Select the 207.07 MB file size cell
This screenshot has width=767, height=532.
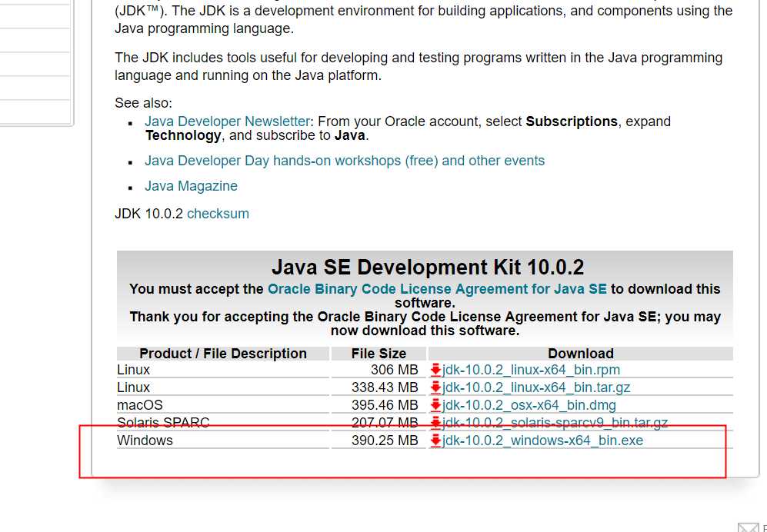[x=378, y=423]
